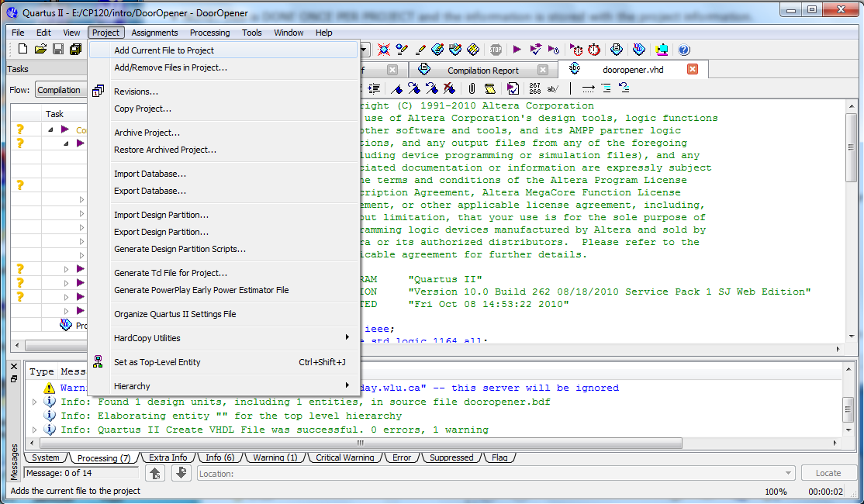864x504 pixels.
Task: Select Generate PowerPlay Early Power Estimator File
Action: (201, 290)
